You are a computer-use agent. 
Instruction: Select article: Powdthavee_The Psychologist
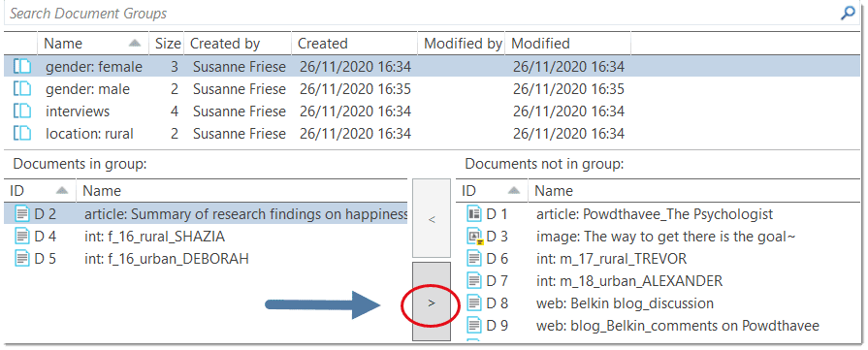pyautogui.click(x=655, y=213)
